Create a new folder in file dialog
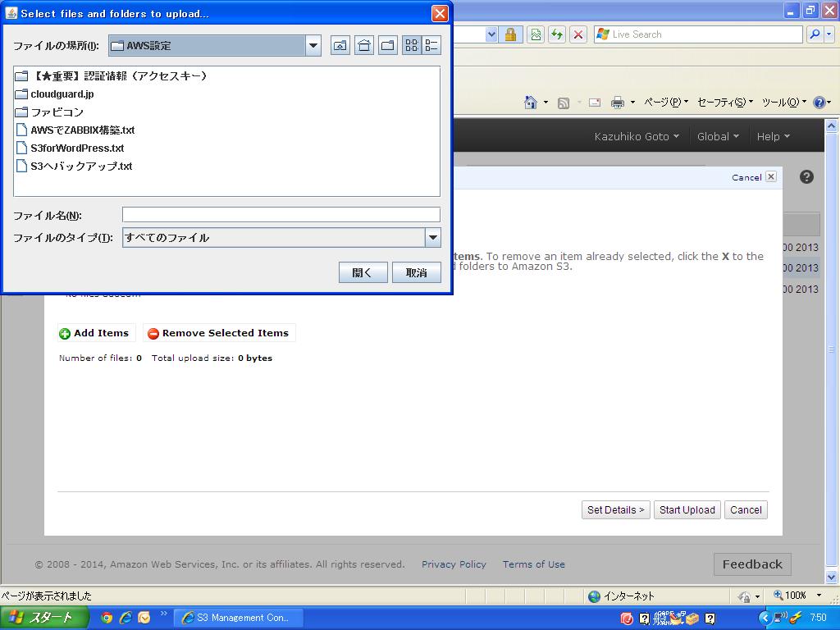 [x=388, y=46]
